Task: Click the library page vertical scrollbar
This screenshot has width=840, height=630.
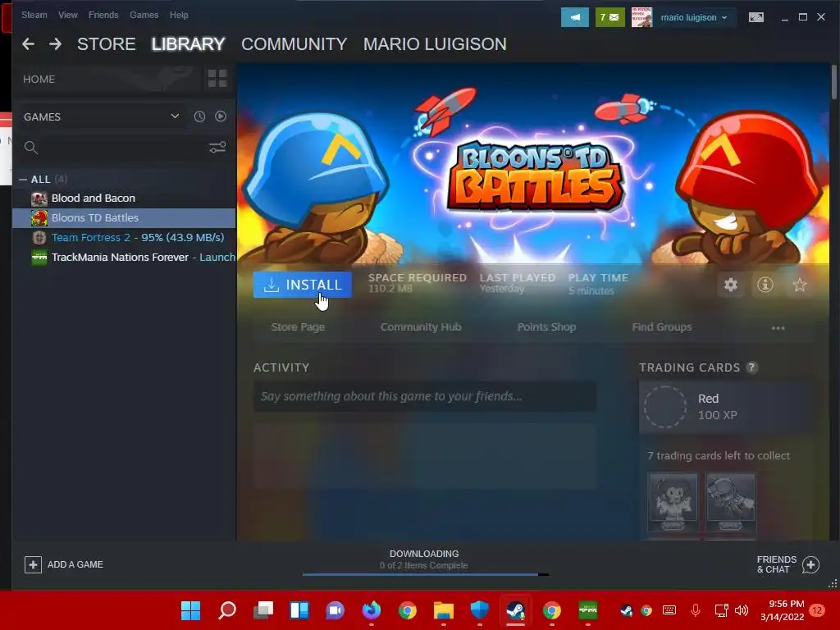Action: tap(833, 81)
